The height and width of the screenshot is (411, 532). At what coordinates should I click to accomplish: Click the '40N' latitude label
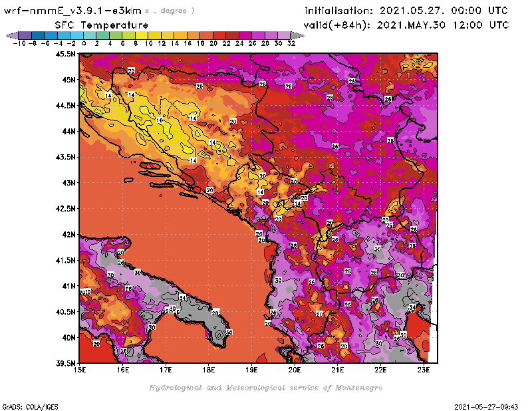(69, 338)
